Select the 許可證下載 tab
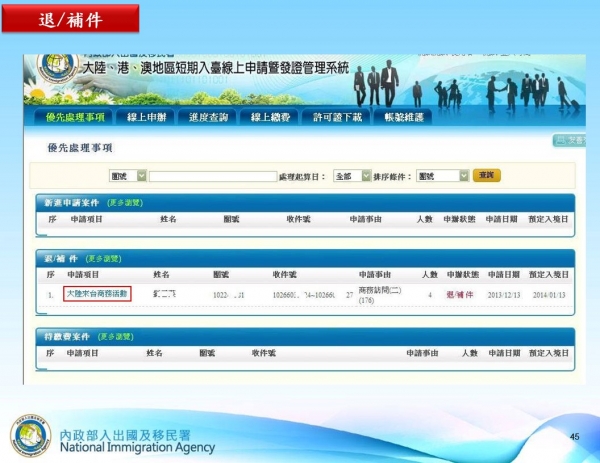This screenshot has height=463, width=600. (335, 118)
